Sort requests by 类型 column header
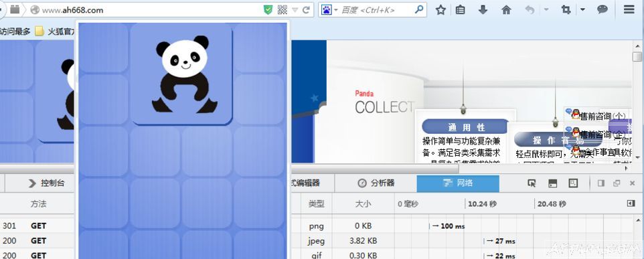644x259 pixels. 317,203
